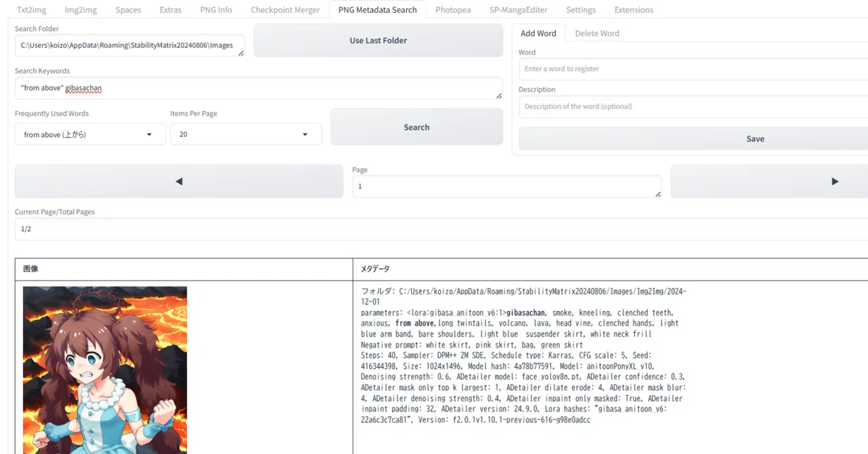The height and width of the screenshot is (454, 868).
Task: Click the Use Last Folder button
Action: coord(378,41)
